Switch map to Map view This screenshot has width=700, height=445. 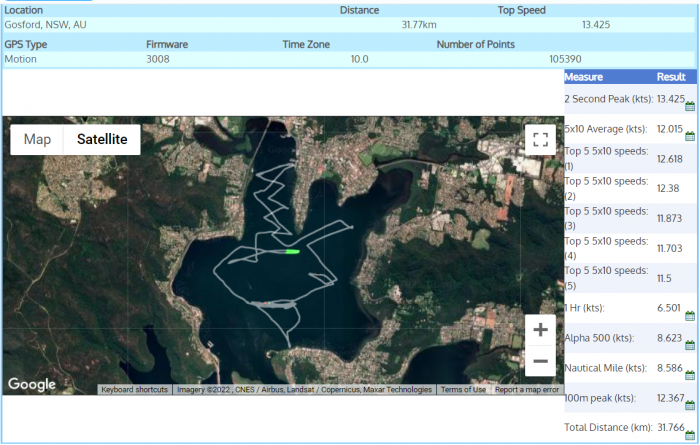click(x=37, y=139)
